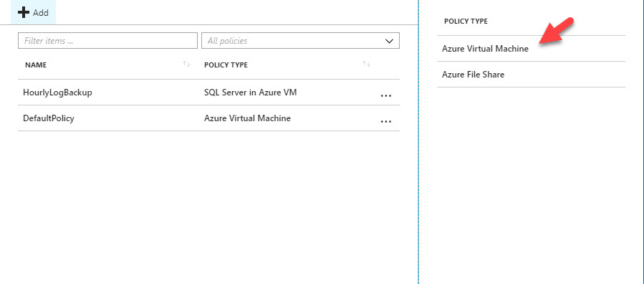The image size is (644, 284).
Task: Open more options for DefaultPolicy row
Action: coord(385,122)
